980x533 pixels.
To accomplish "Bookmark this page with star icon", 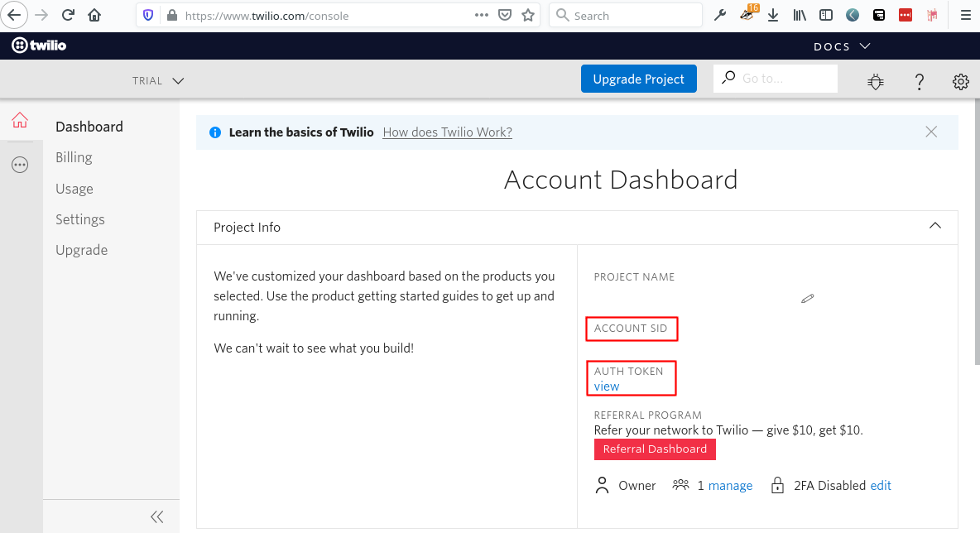I will (x=528, y=16).
